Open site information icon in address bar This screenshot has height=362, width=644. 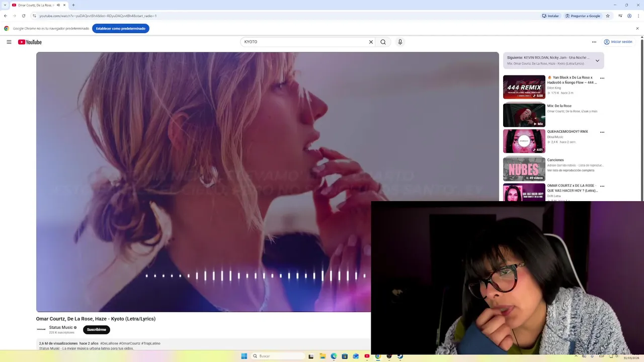pos(34,16)
